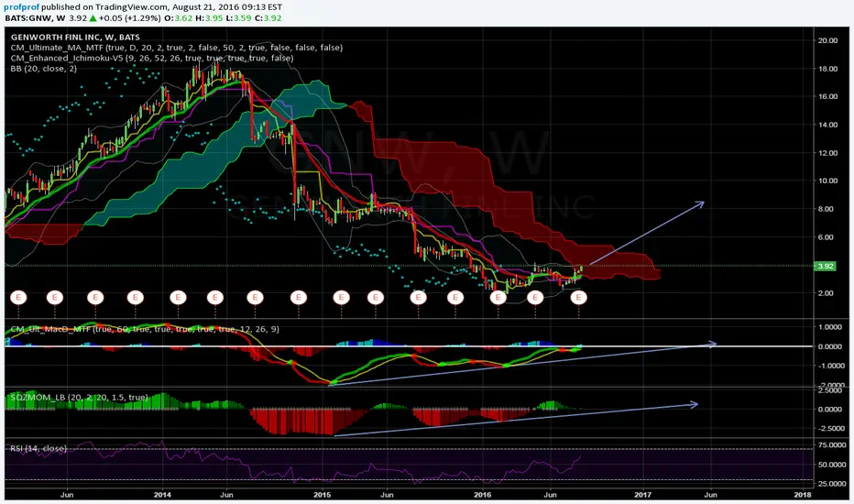Click the rightmost earnings E marker

pyautogui.click(x=578, y=298)
